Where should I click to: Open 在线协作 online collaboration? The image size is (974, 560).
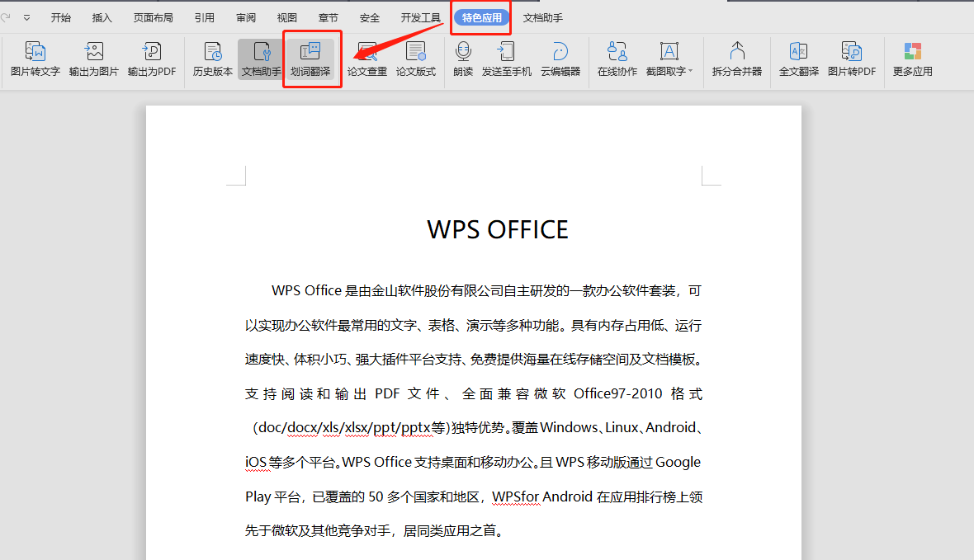point(617,59)
